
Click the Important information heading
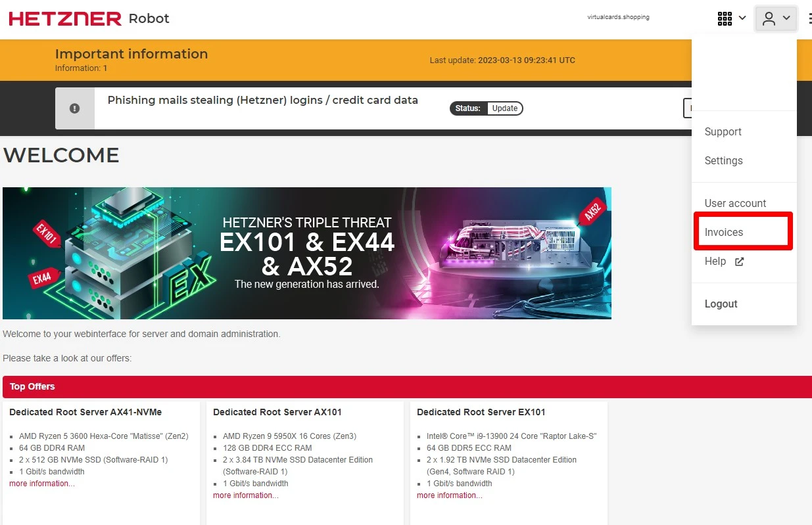(x=131, y=54)
